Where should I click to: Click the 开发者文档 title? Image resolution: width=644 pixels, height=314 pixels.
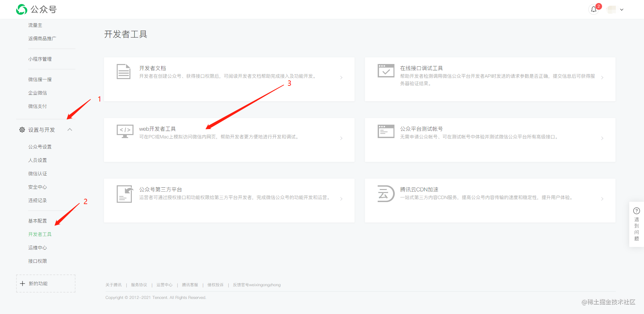[x=153, y=68]
